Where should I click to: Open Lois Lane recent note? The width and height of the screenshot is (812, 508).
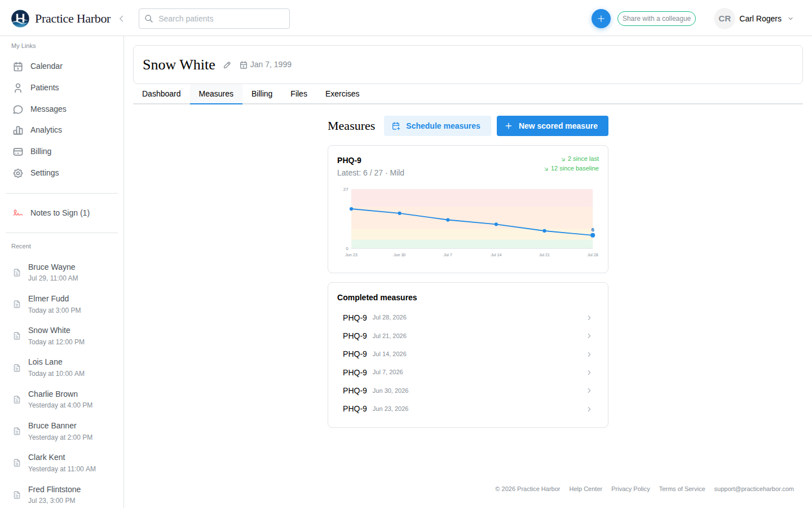62,367
